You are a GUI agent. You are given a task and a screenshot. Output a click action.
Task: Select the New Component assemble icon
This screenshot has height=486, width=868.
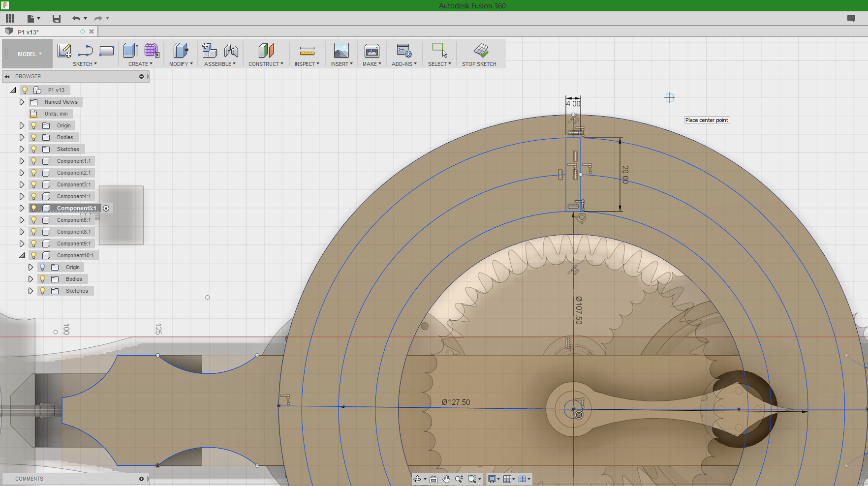tap(210, 51)
